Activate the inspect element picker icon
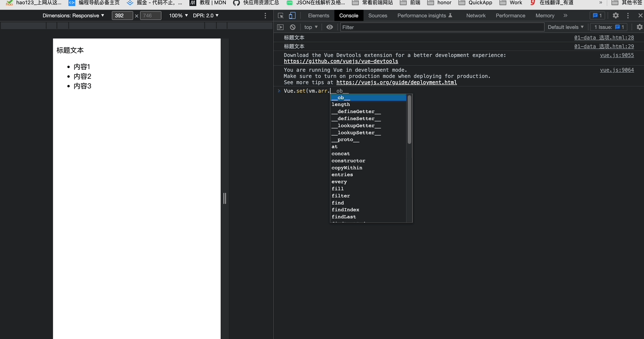This screenshot has width=644, height=339. (x=281, y=15)
